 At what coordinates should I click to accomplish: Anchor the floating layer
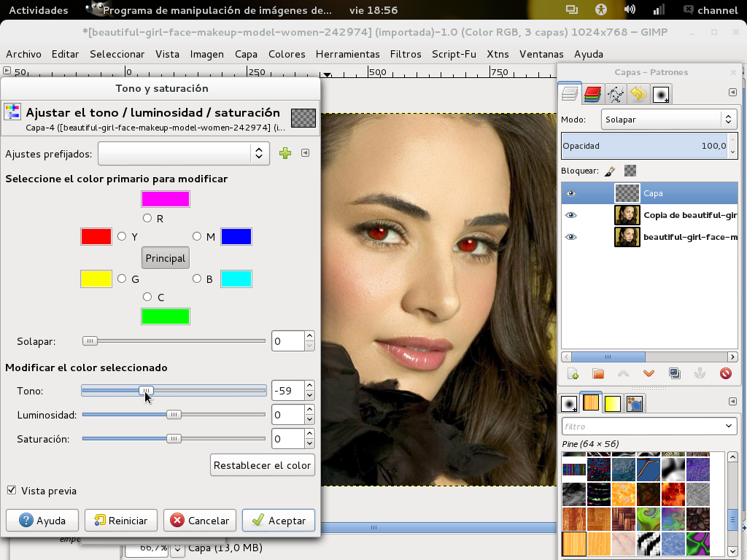699,373
